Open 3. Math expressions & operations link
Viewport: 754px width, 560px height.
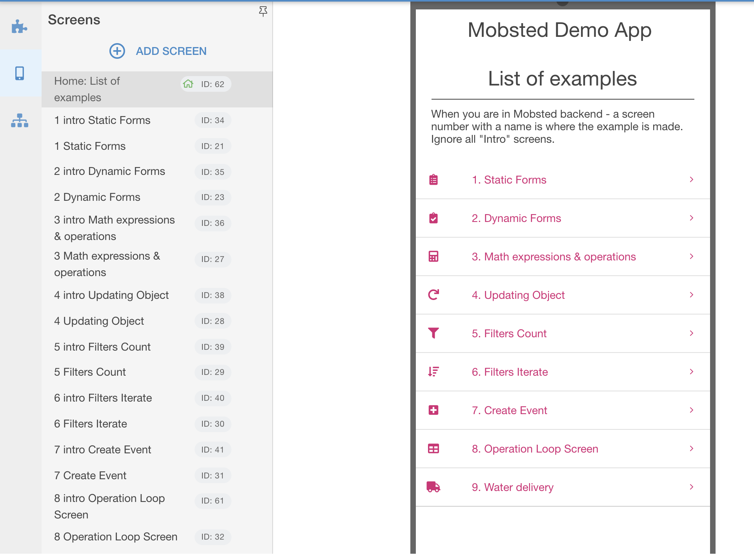pos(554,256)
